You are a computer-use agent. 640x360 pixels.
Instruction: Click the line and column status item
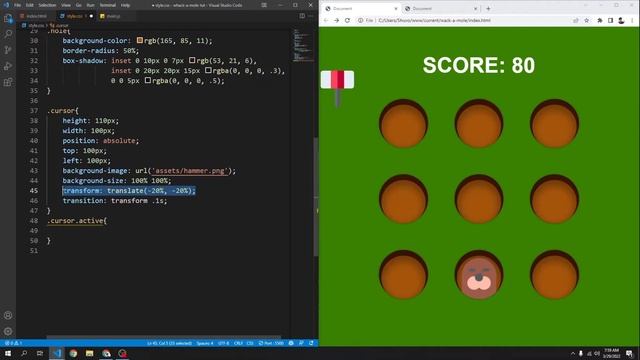pos(169,343)
